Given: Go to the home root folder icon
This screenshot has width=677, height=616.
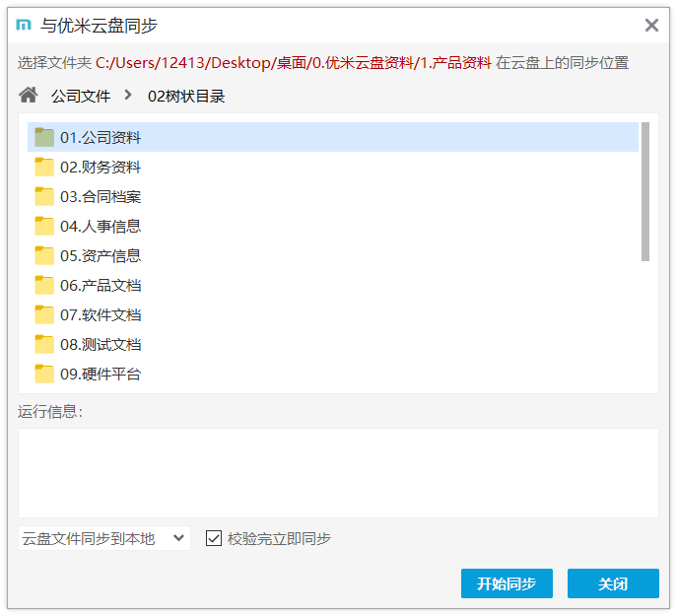Looking at the screenshot, I should point(29,95).
